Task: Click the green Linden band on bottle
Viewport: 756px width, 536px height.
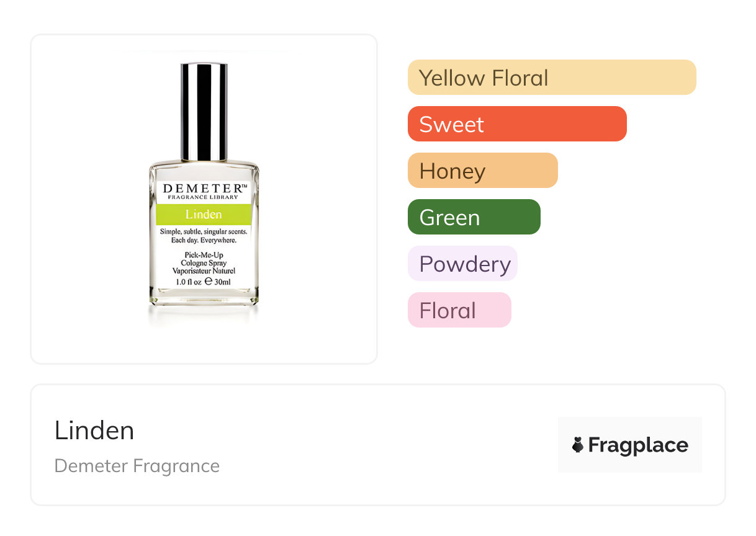Action: tap(204, 215)
